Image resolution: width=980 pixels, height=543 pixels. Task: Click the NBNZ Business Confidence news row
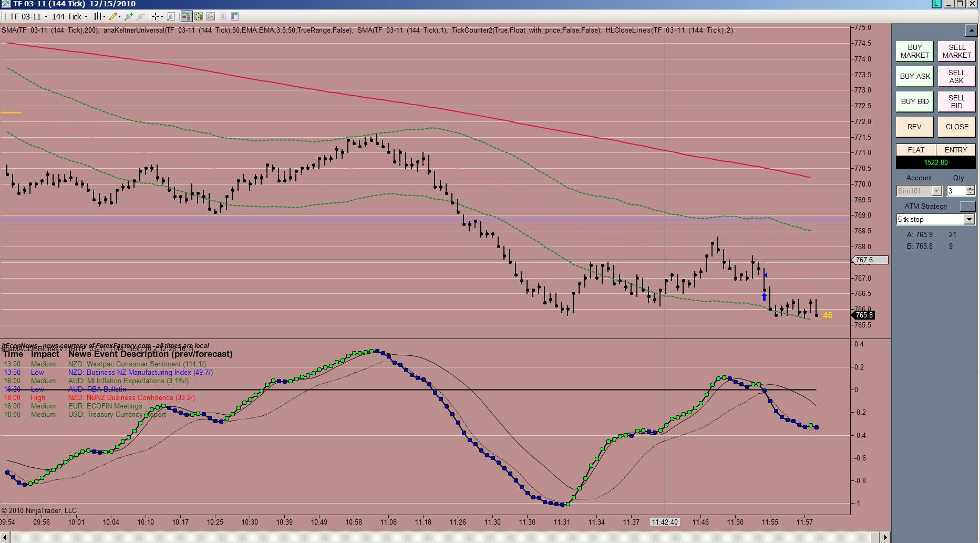[x=99, y=397]
